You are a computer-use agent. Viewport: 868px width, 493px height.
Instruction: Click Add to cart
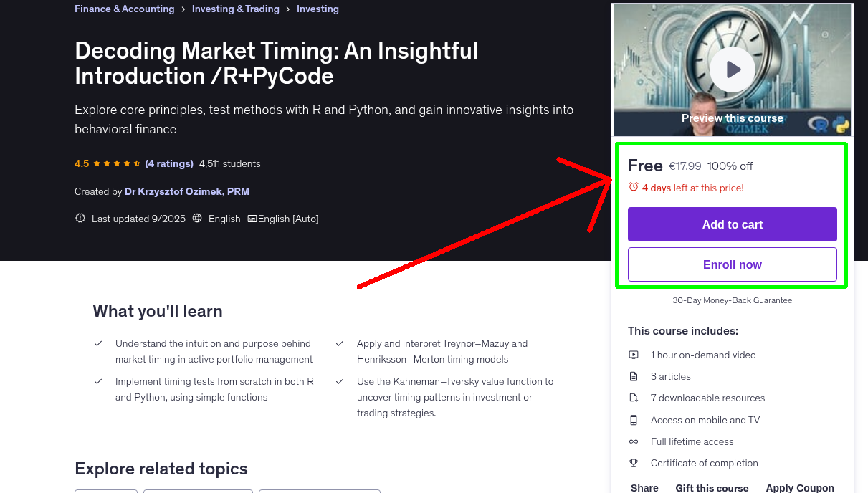732,224
